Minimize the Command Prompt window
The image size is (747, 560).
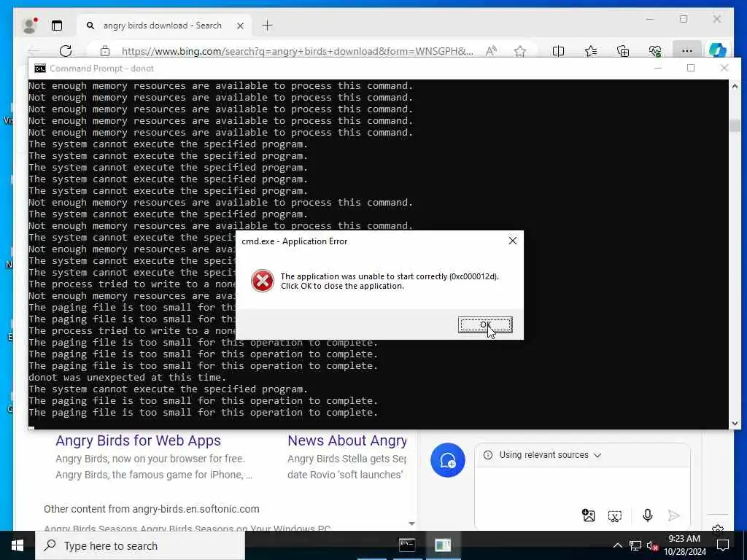(x=657, y=69)
